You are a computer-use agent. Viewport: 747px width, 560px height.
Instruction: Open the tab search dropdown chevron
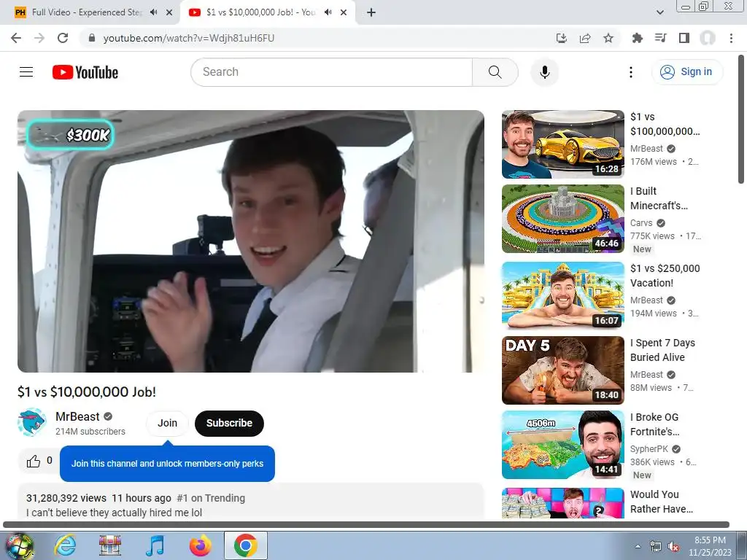tap(659, 12)
